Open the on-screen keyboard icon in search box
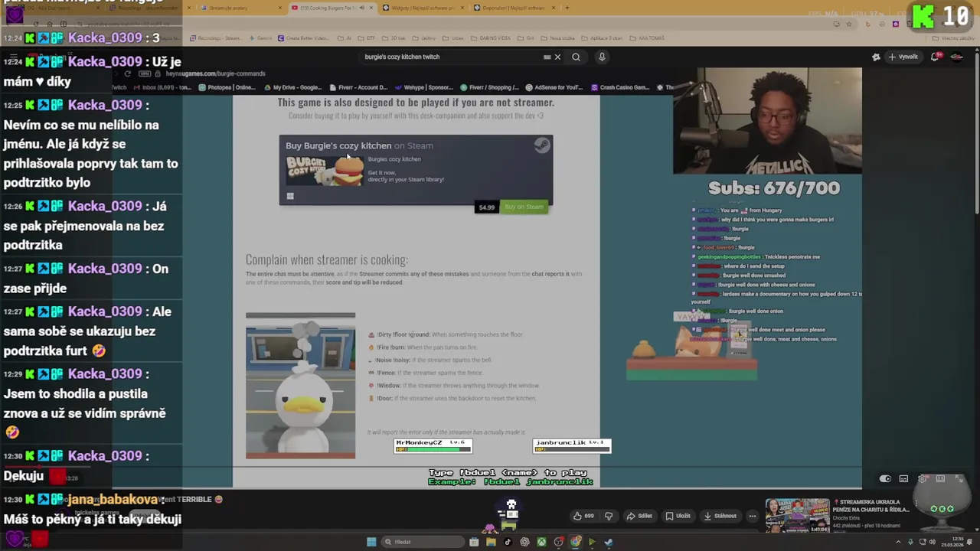Viewport: 980px width, 551px height. pyautogui.click(x=547, y=57)
